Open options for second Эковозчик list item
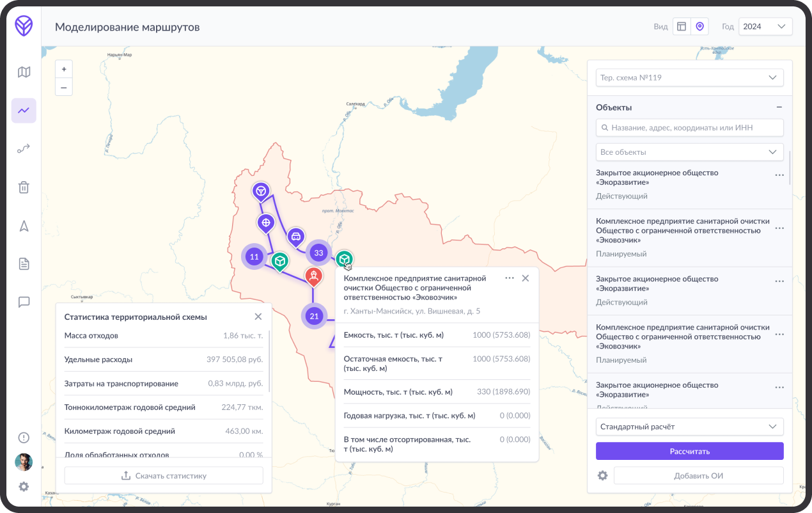Viewport: 812px width, 513px height. pyautogui.click(x=779, y=335)
